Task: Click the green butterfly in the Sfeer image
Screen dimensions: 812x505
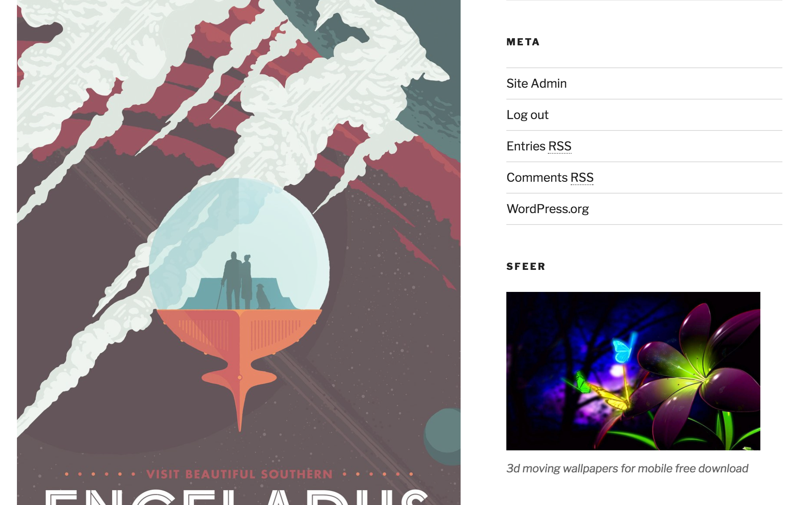Action: [582, 382]
